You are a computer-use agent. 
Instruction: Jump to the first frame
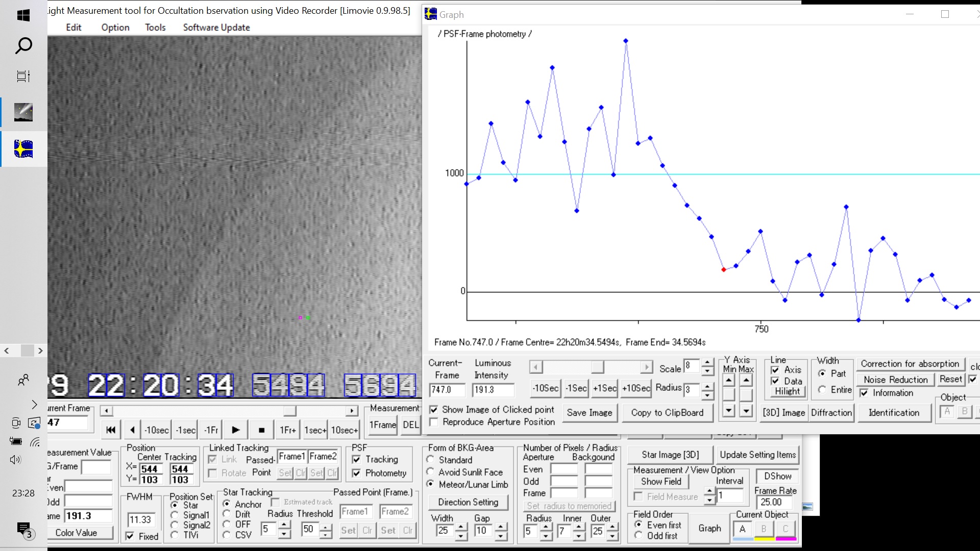coord(110,430)
